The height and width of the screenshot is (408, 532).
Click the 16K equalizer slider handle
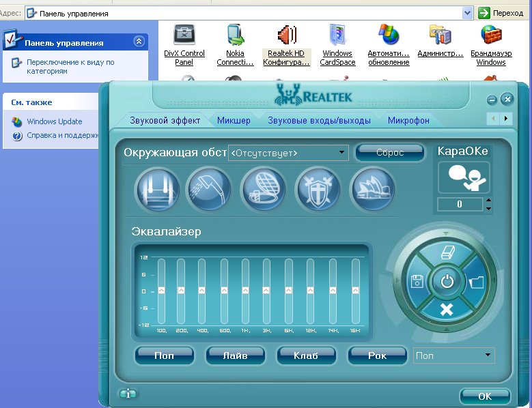point(355,291)
